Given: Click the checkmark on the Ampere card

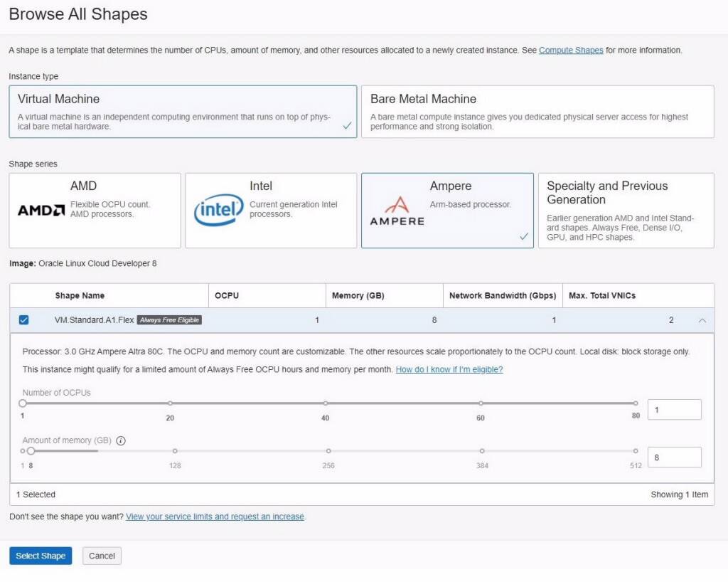Looking at the screenshot, I should pyautogui.click(x=524, y=236).
